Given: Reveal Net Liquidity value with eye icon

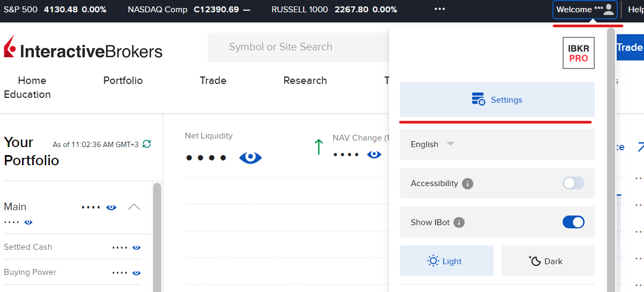Looking at the screenshot, I should pyautogui.click(x=251, y=157).
